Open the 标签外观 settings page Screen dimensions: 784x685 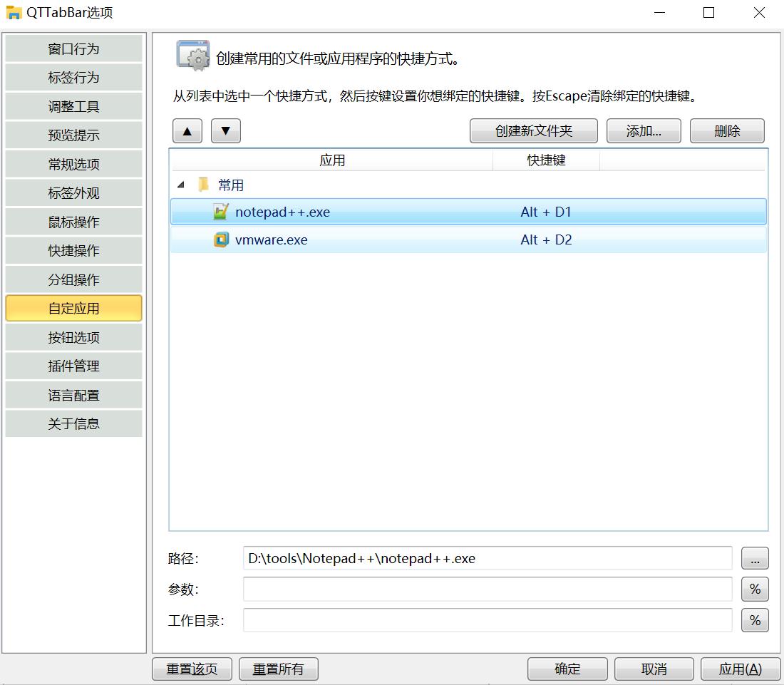(x=73, y=192)
